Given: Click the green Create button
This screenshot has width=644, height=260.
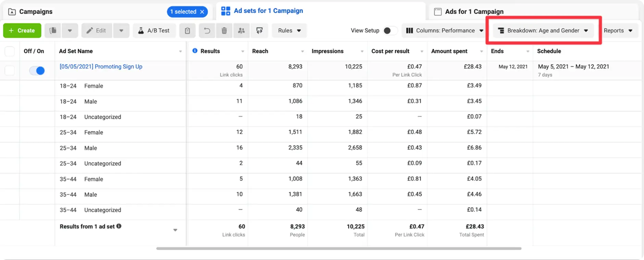Looking at the screenshot, I should pos(22,30).
